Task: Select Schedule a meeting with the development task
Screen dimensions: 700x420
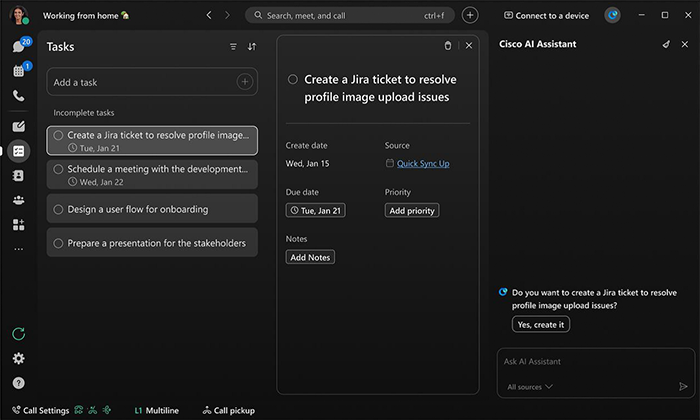Action: [x=152, y=175]
